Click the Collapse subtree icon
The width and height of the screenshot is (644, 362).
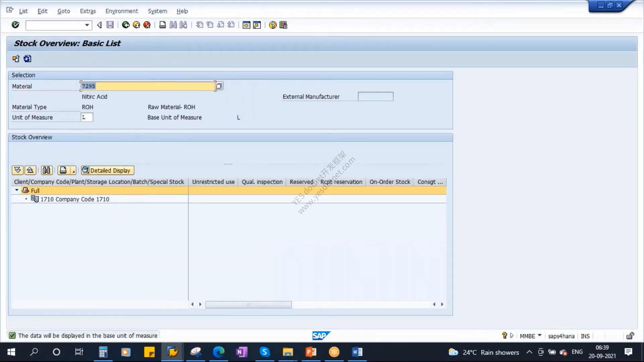(x=30, y=170)
